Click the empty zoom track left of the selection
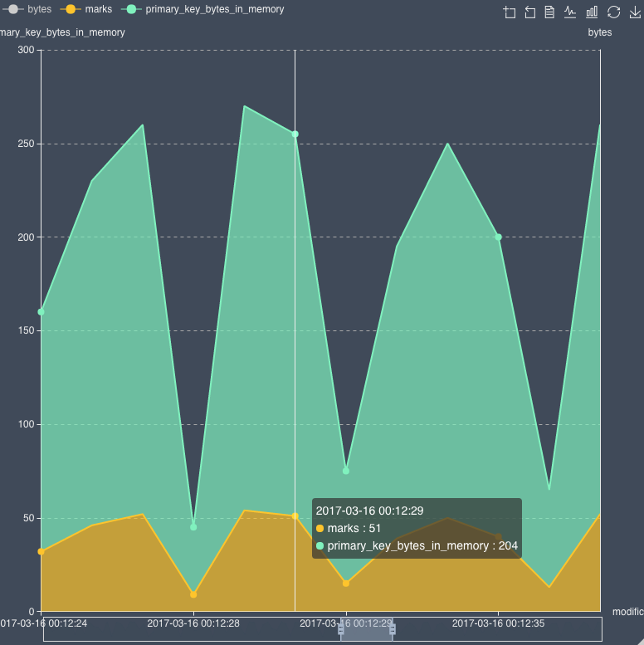The width and height of the screenshot is (644, 645). tap(191, 630)
